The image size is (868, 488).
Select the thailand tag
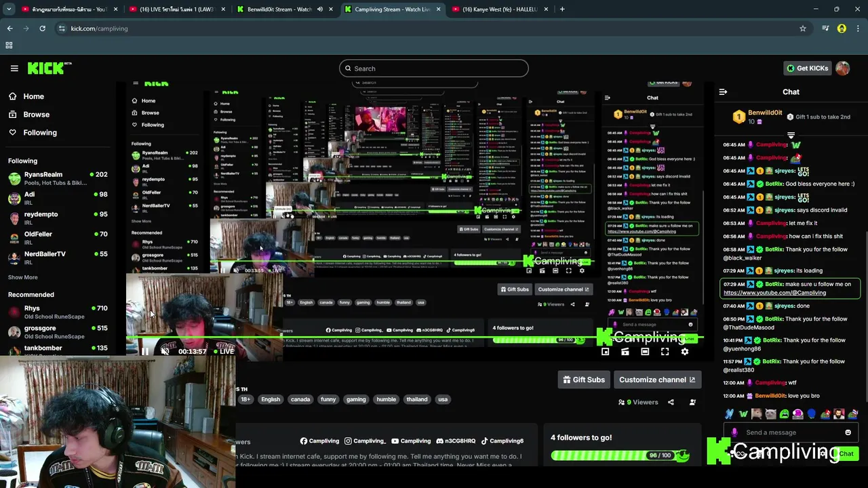click(x=417, y=399)
